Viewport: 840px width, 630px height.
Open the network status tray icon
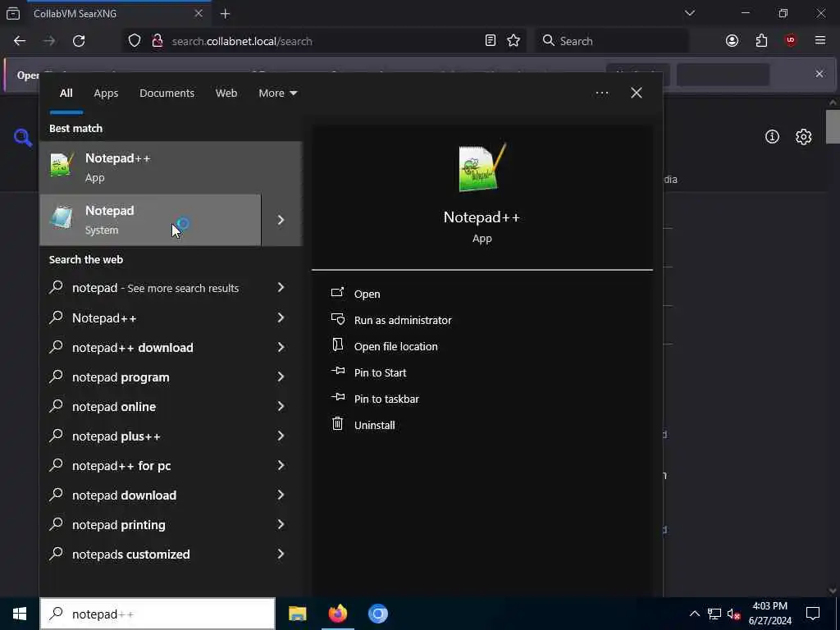point(714,614)
